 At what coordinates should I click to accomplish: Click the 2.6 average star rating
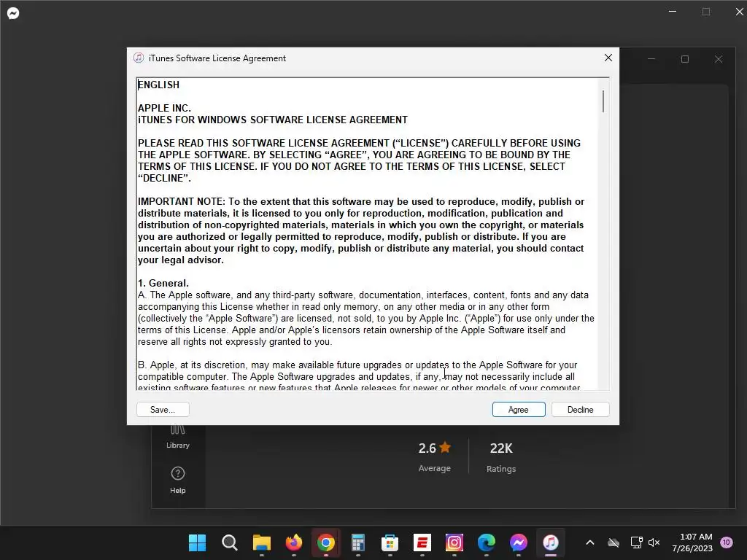click(435, 448)
